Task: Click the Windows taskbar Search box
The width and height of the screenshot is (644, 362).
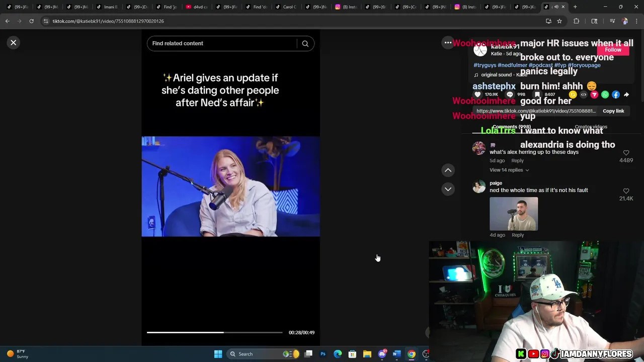Action: coord(263,354)
